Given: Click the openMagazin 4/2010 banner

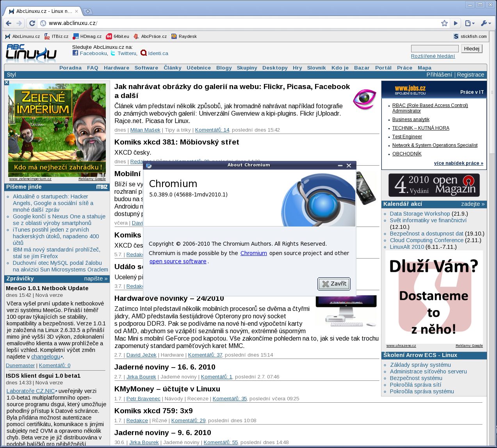Looking at the screenshot, I should click(434, 185).
